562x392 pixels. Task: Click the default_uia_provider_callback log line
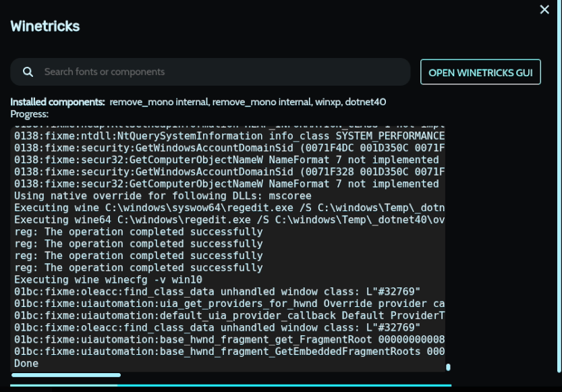pyautogui.click(x=229, y=315)
